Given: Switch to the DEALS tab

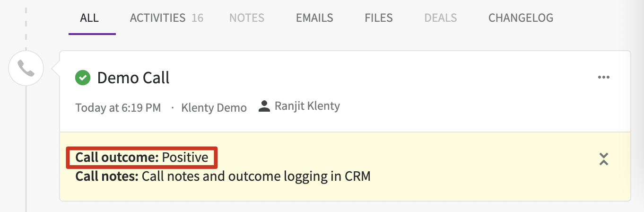Looking at the screenshot, I should pyautogui.click(x=440, y=18).
